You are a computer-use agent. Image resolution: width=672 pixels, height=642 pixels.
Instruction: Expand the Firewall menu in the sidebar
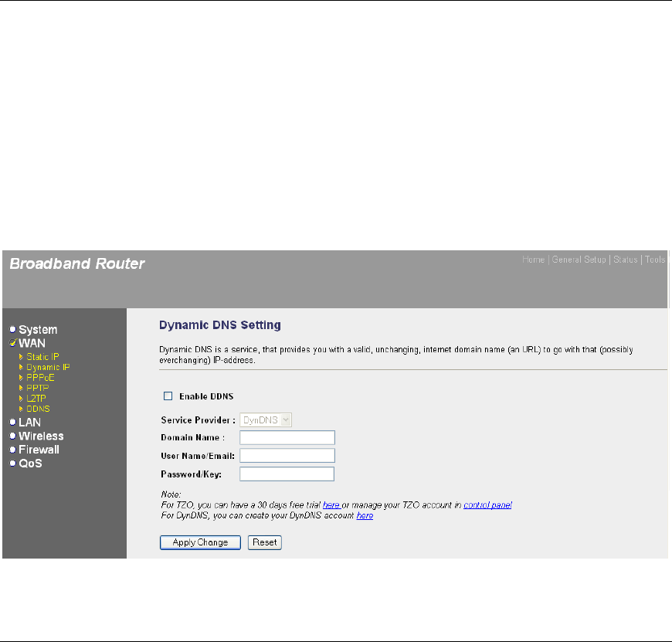[39, 450]
